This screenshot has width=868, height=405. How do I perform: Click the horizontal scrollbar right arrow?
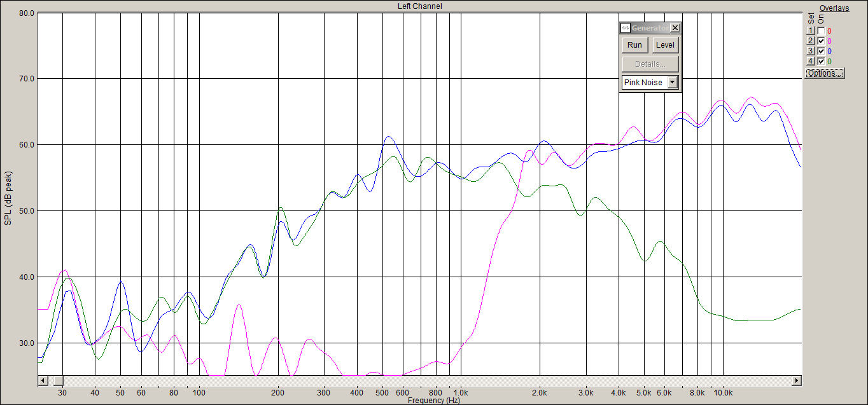[796, 381]
